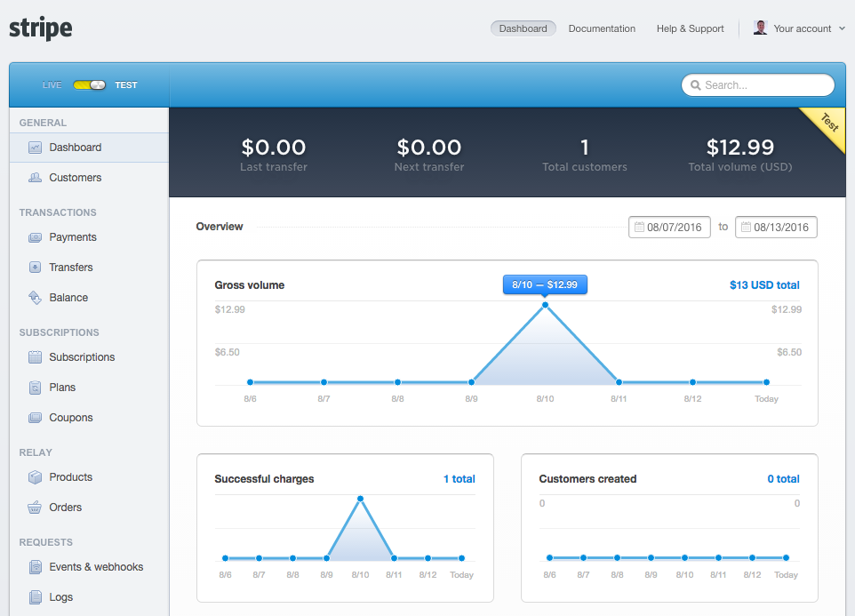This screenshot has height=616, width=855.
Task: Open the Coupons sidebar item
Action: (71, 418)
